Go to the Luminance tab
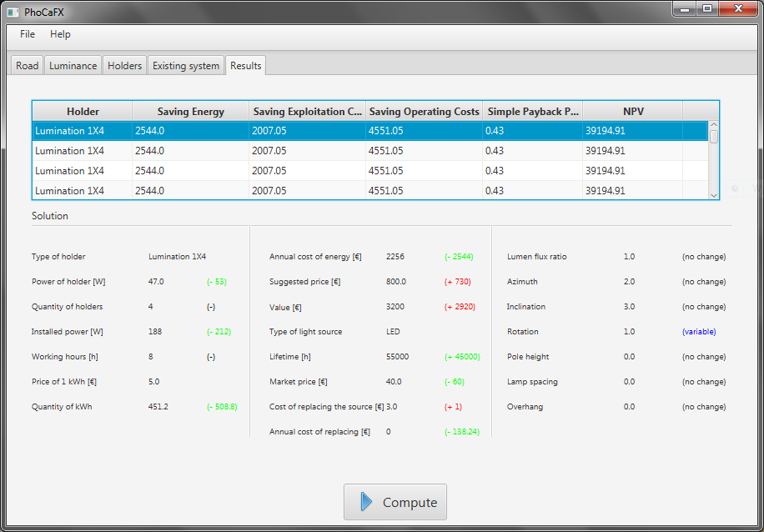This screenshot has height=532, width=764. (x=73, y=66)
